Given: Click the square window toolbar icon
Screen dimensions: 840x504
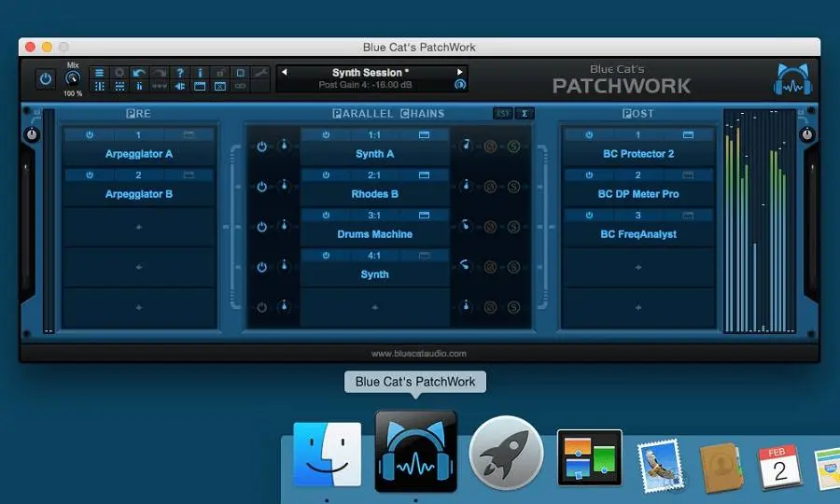Looking at the screenshot, I should [241, 73].
